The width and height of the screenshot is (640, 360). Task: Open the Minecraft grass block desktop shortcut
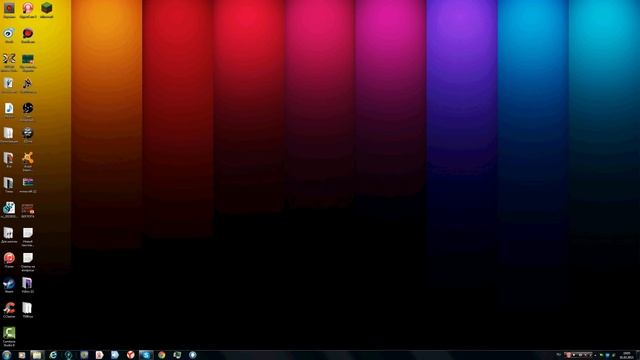[x=47, y=9]
